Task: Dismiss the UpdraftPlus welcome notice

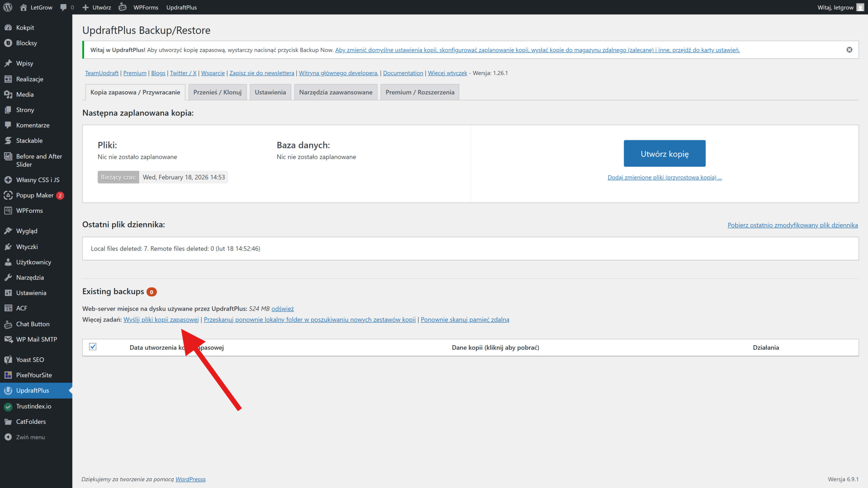Action: pyautogui.click(x=849, y=50)
